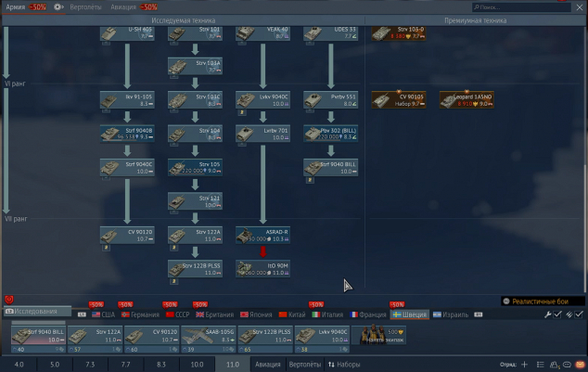
Task: Switch nation to Британия
Action: point(215,314)
